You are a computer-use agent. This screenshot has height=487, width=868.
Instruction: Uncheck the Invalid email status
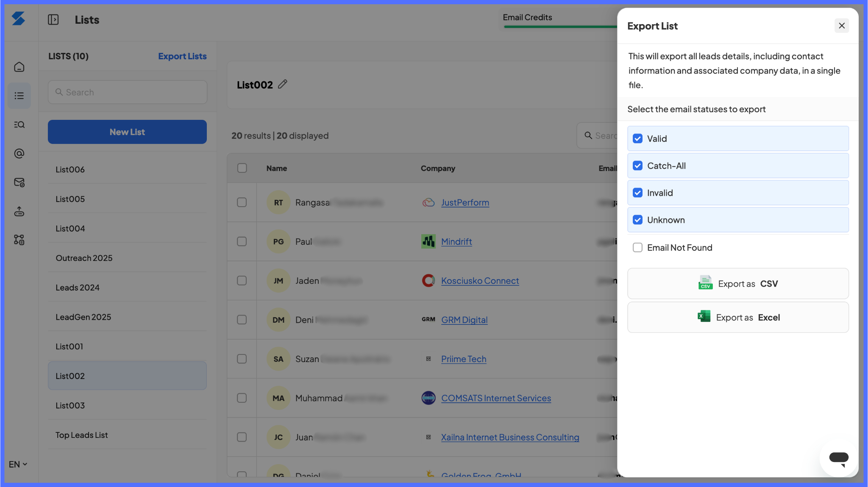pyautogui.click(x=637, y=193)
